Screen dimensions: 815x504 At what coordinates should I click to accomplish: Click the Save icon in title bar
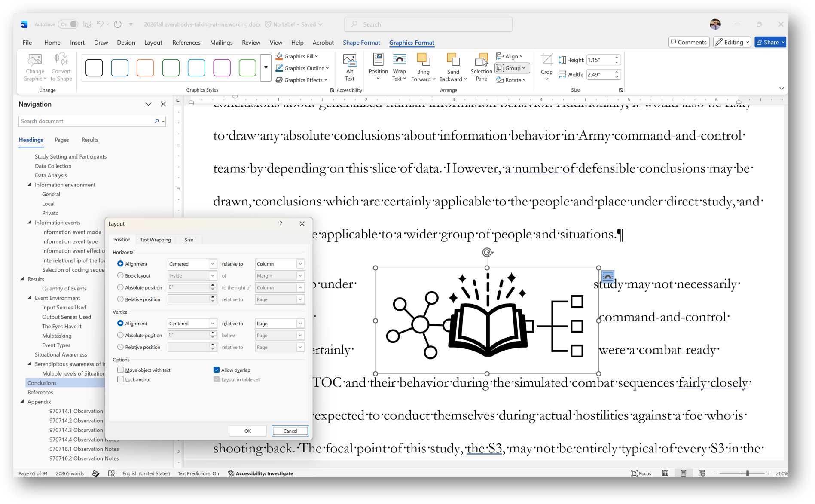click(x=87, y=24)
